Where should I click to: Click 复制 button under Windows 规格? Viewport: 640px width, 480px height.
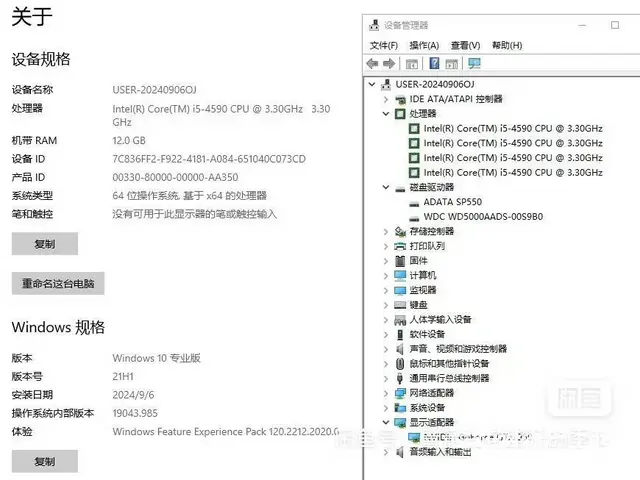click(x=45, y=462)
